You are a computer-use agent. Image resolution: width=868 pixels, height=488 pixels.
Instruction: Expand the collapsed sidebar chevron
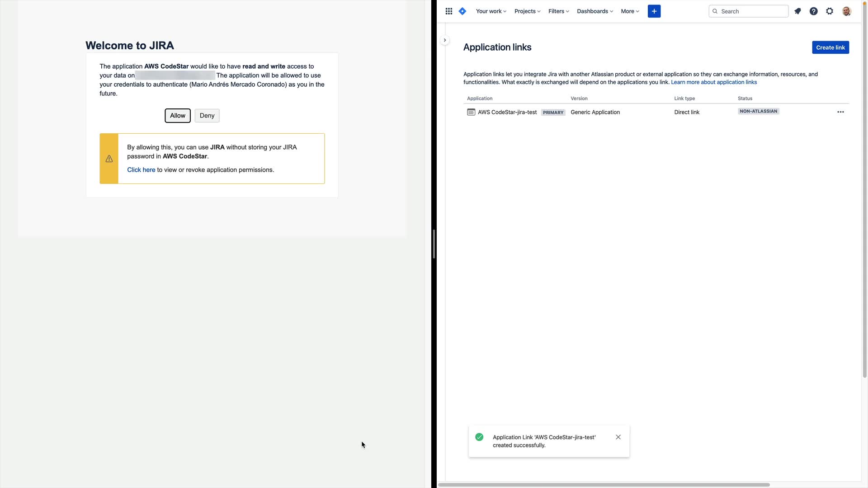445,40
